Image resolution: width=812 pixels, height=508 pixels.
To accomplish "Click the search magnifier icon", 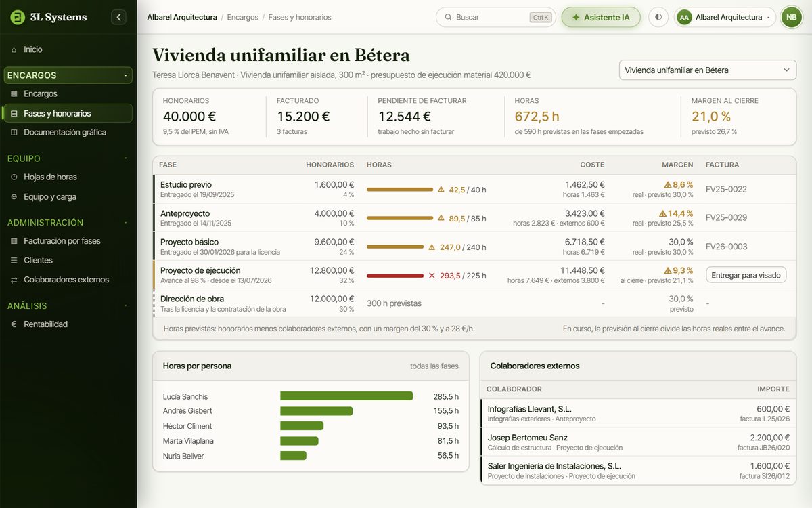I will pyautogui.click(x=448, y=17).
